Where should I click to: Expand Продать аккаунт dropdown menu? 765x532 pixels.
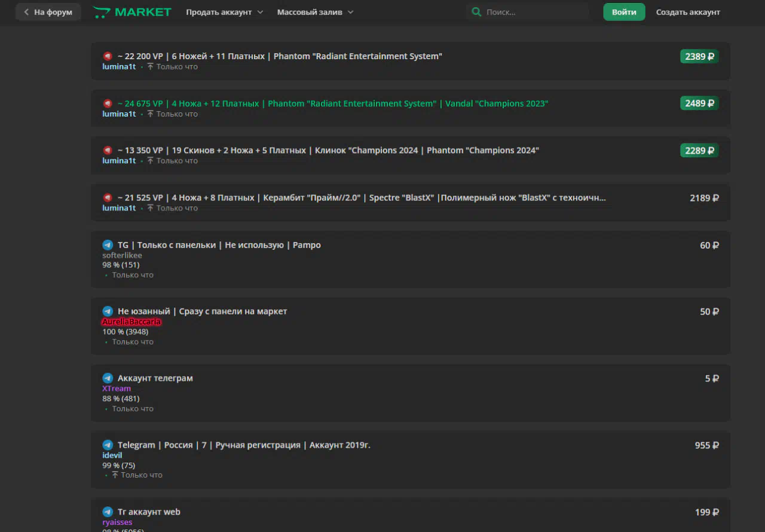coord(224,12)
